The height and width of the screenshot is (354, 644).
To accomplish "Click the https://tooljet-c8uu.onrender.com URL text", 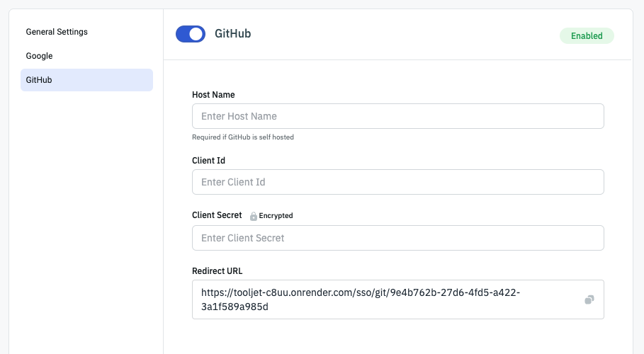I will 298,292.
